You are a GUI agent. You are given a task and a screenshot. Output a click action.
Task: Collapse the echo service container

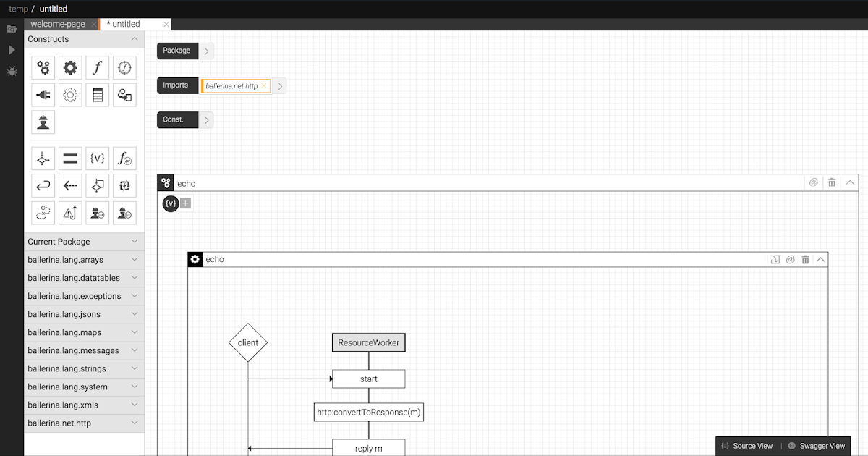click(850, 182)
